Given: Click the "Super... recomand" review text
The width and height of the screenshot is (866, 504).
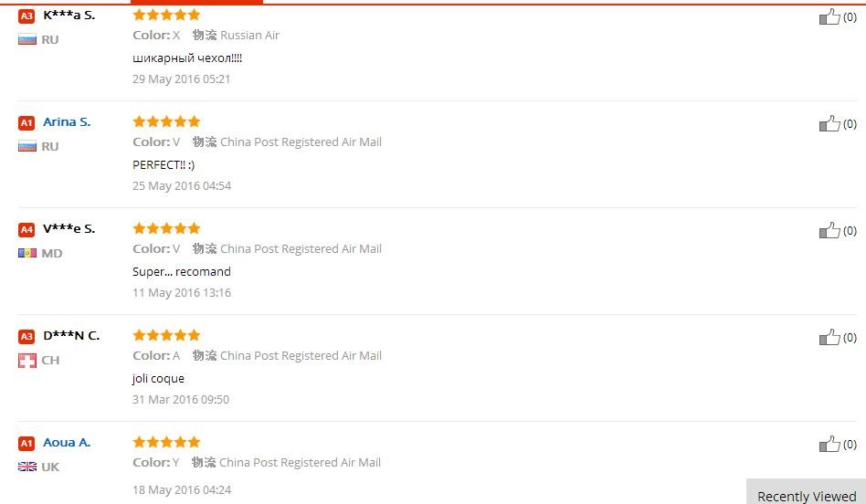Looking at the screenshot, I should (182, 271).
